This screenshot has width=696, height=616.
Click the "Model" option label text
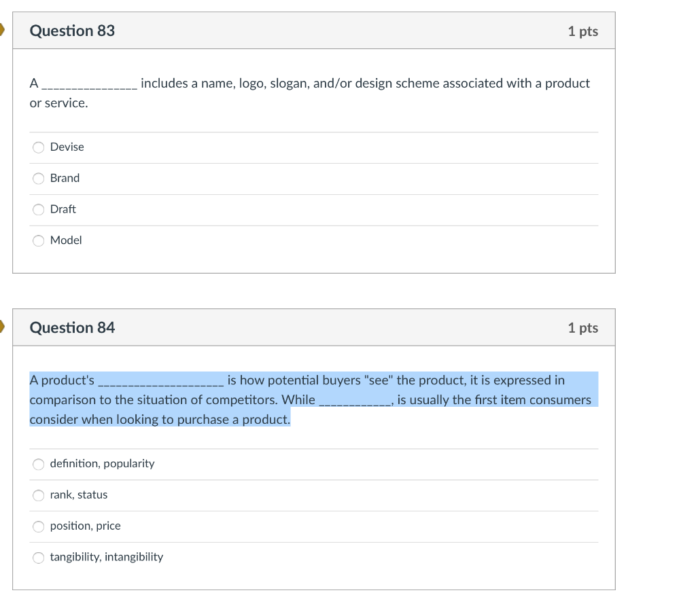[x=66, y=240]
